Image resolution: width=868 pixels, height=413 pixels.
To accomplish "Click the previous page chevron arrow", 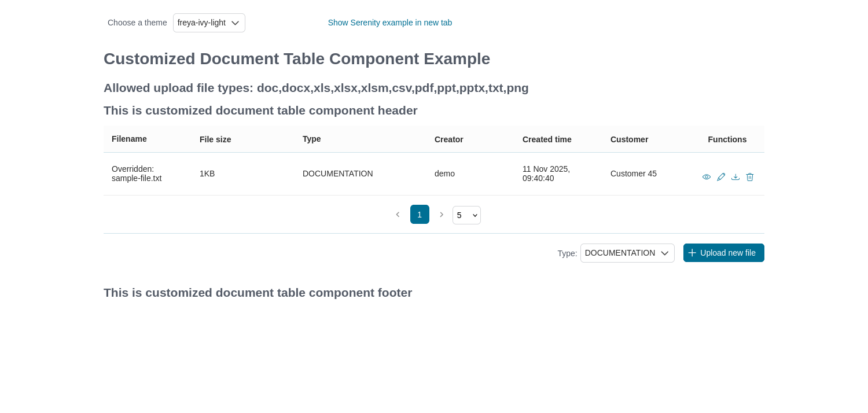I will click(398, 214).
